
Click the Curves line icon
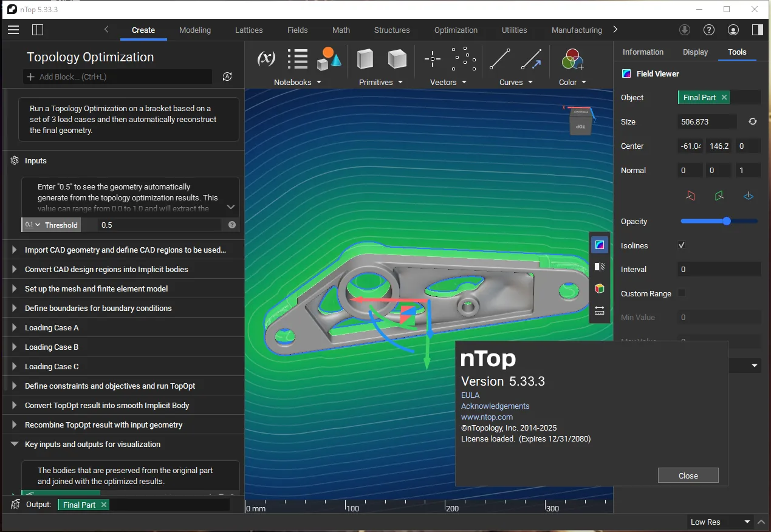499,59
